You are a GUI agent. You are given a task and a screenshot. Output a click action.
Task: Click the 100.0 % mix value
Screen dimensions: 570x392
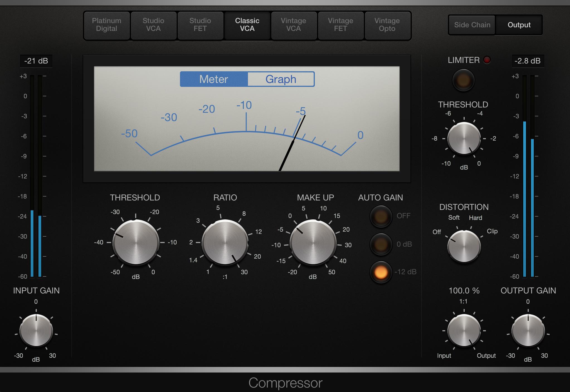click(x=464, y=291)
